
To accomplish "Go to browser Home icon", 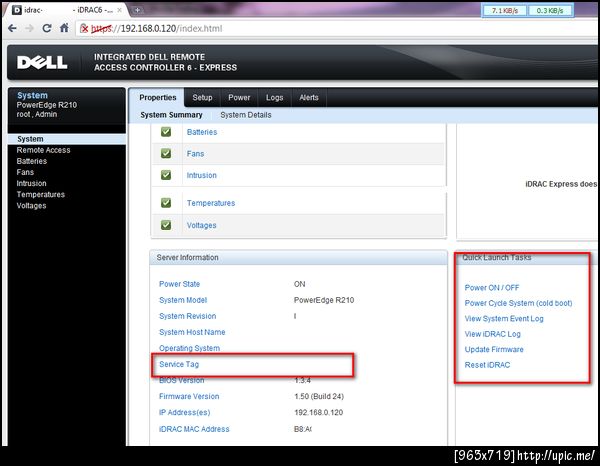I will pos(64,28).
